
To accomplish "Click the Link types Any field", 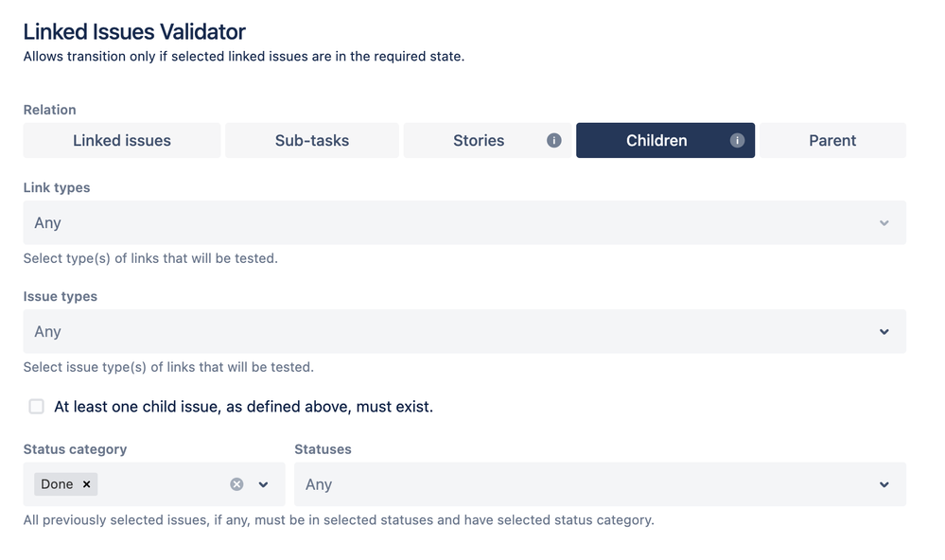I will [x=464, y=223].
